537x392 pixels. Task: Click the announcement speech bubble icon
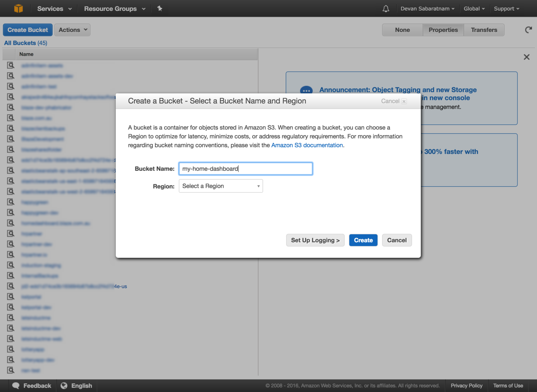tap(306, 90)
